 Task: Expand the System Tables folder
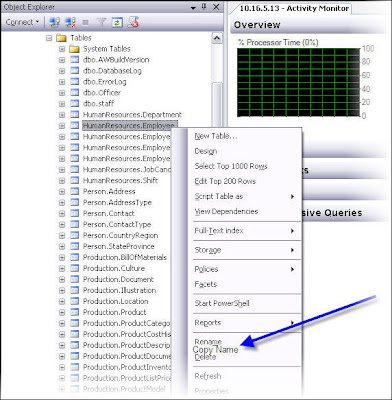coord(62,49)
